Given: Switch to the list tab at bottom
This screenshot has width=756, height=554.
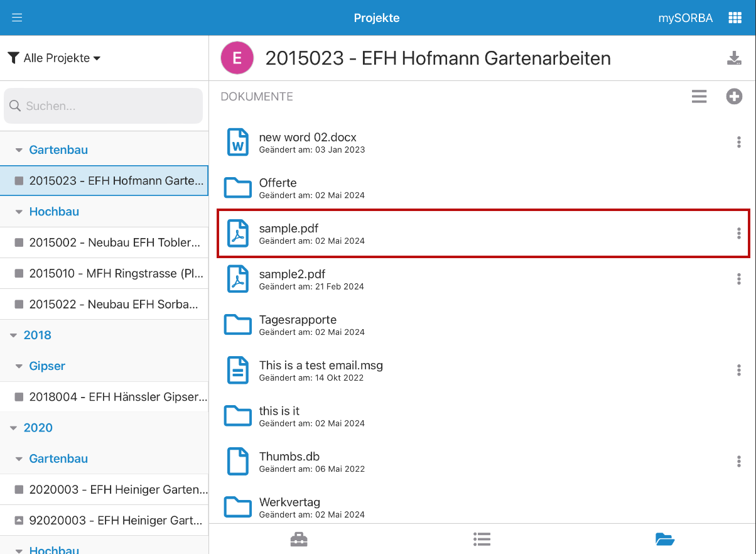Looking at the screenshot, I should 482,539.
